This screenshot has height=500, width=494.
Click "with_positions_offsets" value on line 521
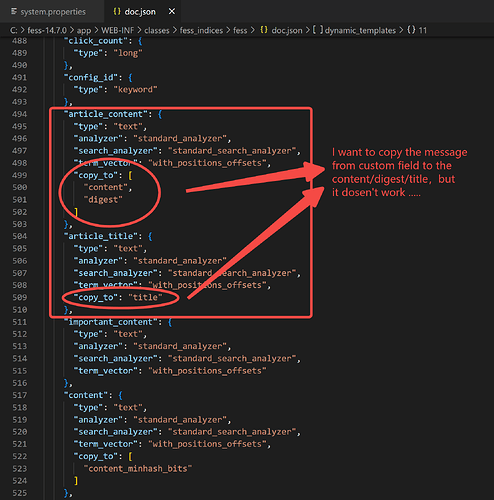tap(207, 444)
